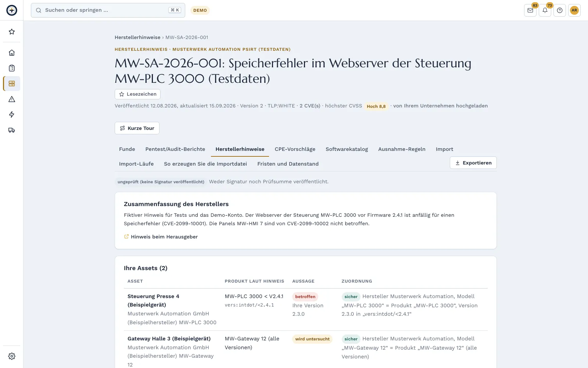Screen dimensions: 588x368
Task: Switch to the CPE-Vorschläge tab
Action: click(x=295, y=149)
